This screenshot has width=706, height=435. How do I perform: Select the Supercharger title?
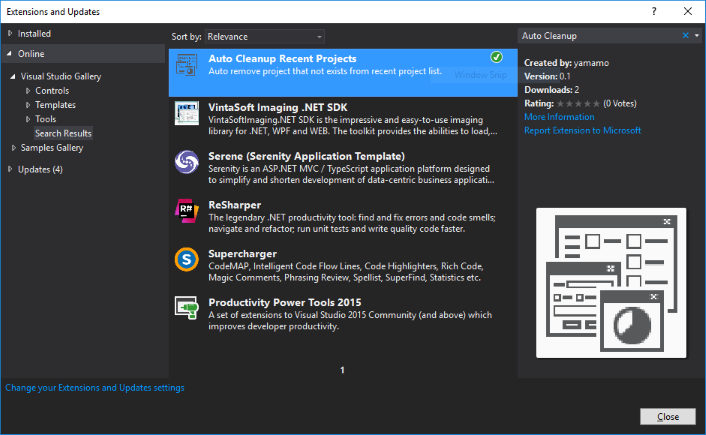coord(243,254)
